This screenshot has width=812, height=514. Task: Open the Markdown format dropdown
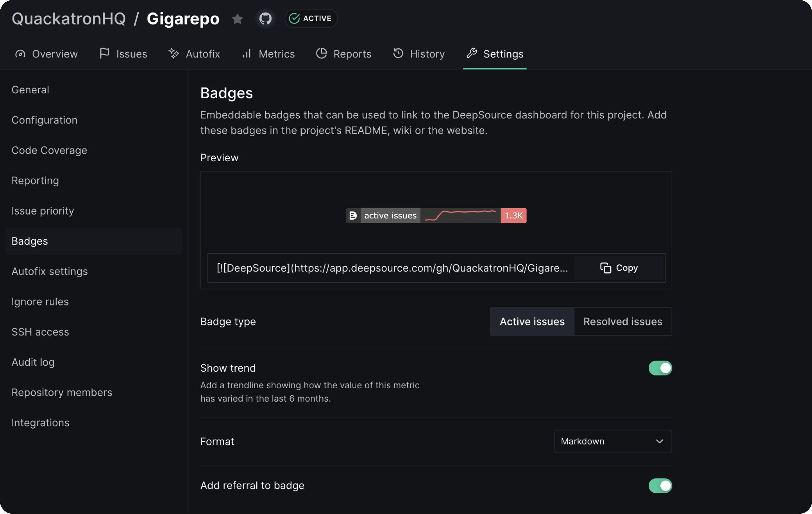[x=613, y=441]
